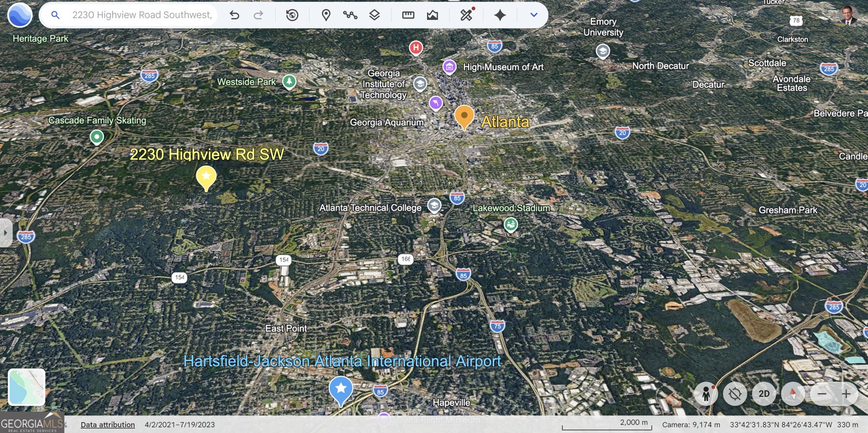
Task: Toggle the Pegman Street View control
Action: pos(706,394)
